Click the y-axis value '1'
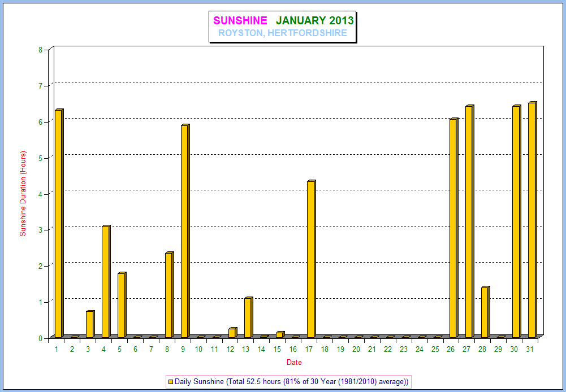Screen dimensions: 566x392 (41, 302)
